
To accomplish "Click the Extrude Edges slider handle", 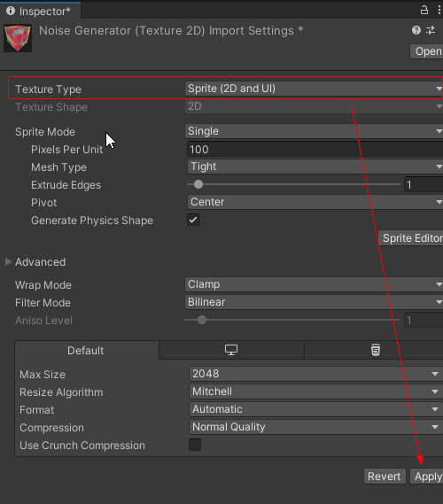I will click(198, 184).
